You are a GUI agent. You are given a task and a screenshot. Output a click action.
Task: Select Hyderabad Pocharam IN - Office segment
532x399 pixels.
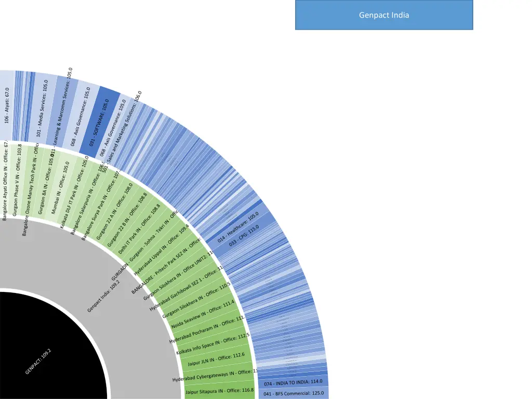207,329
